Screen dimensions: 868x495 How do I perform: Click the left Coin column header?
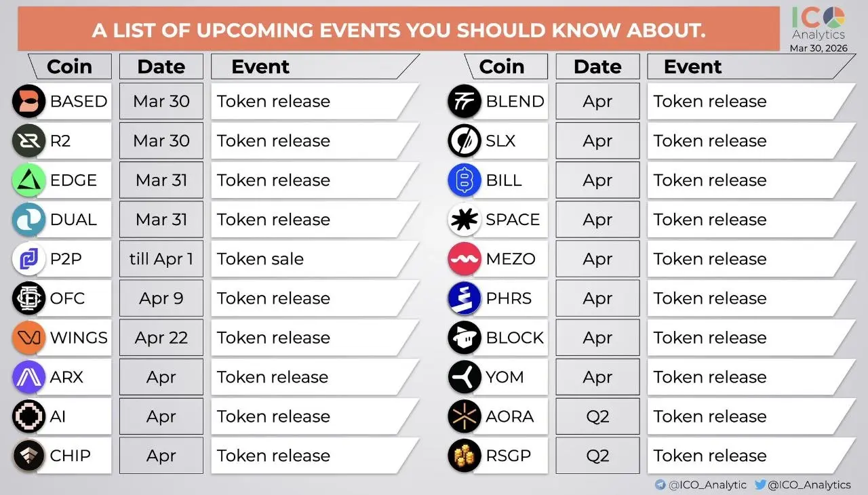click(x=69, y=66)
